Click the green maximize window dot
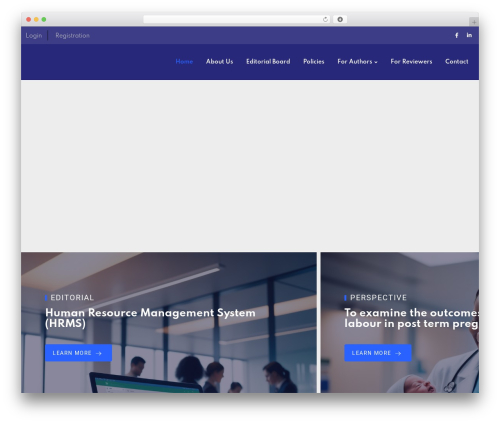The height and width of the screenshot is (423, 500). click(44, 20)
